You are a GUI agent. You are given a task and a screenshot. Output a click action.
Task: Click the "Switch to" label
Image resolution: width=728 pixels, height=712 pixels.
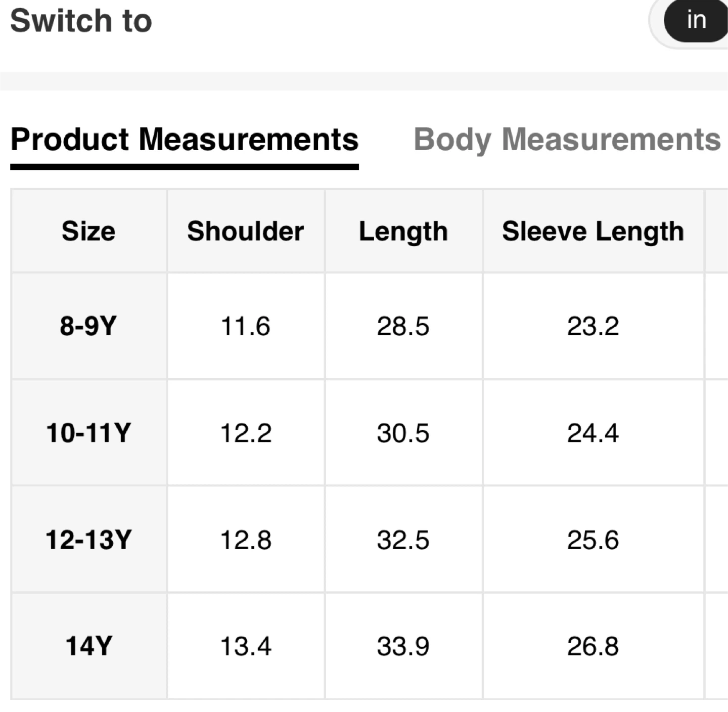coord(81,21)
